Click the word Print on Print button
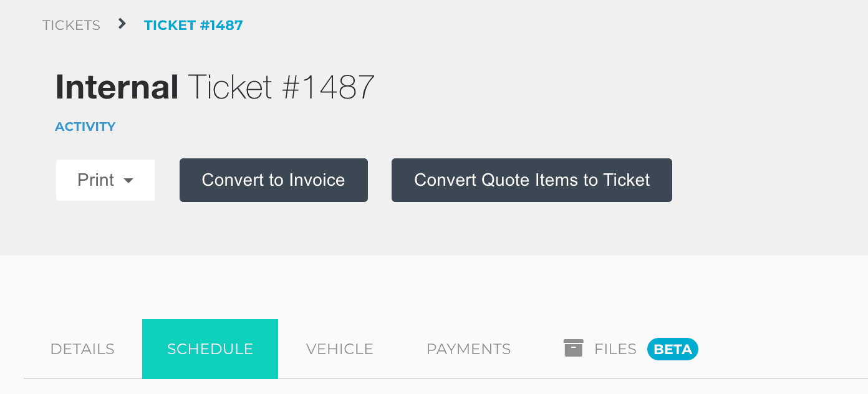The image size is (868, 394). click(95, 180)
